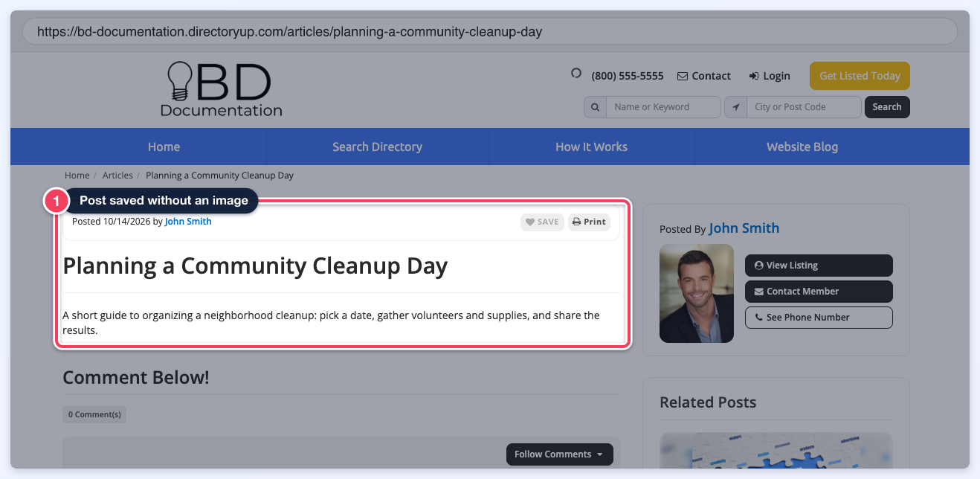Screen dimensions: 980x479
Task: Click the breadcrumb text 'Planning a Community Cleanup Day'
Action: [x=219, y=176]
